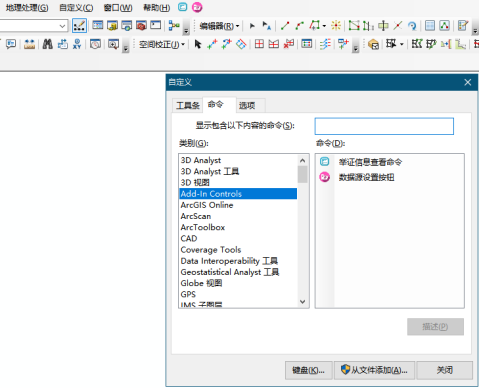Select the New Displacement Link tool
The height and width of the screenshot is (388, 479).
(212, 44)
